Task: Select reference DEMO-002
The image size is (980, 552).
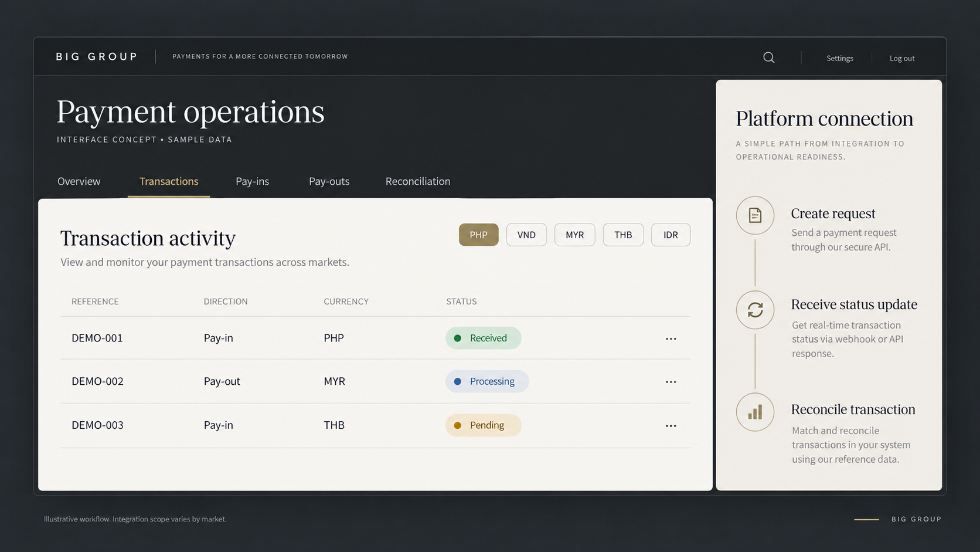Action: 97,381
